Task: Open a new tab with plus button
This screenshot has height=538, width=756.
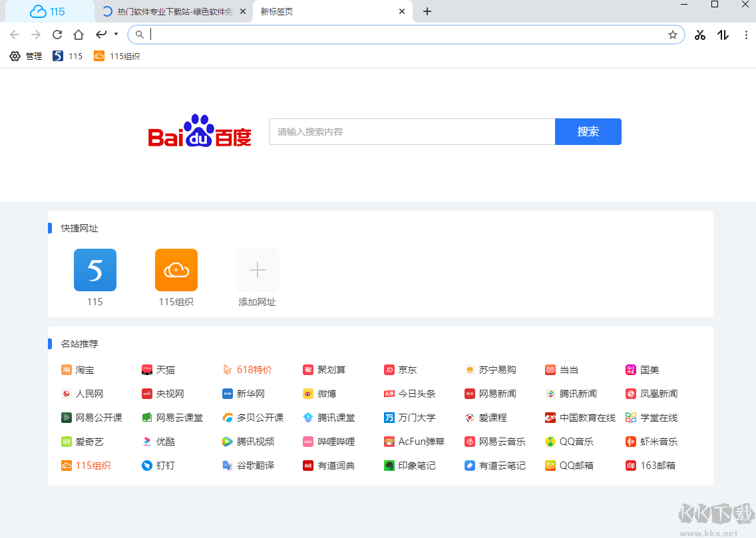Action: (x=427, y=11)
